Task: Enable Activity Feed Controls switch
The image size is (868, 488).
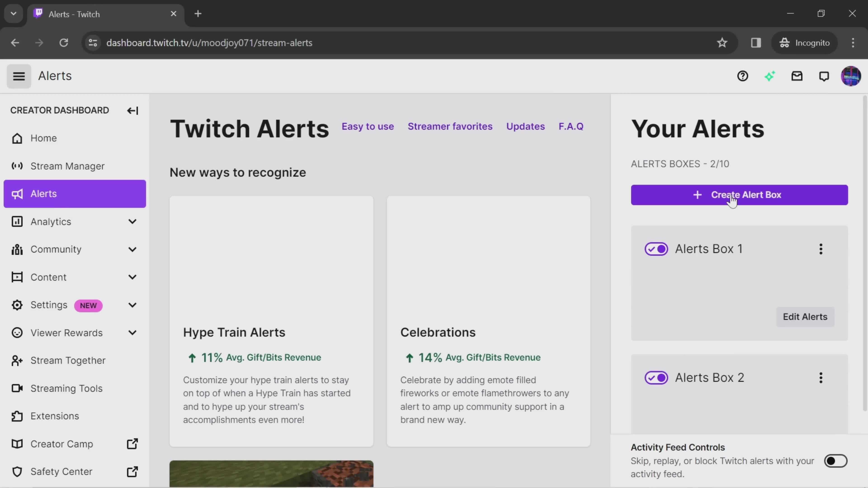Action: pos(835,461)
